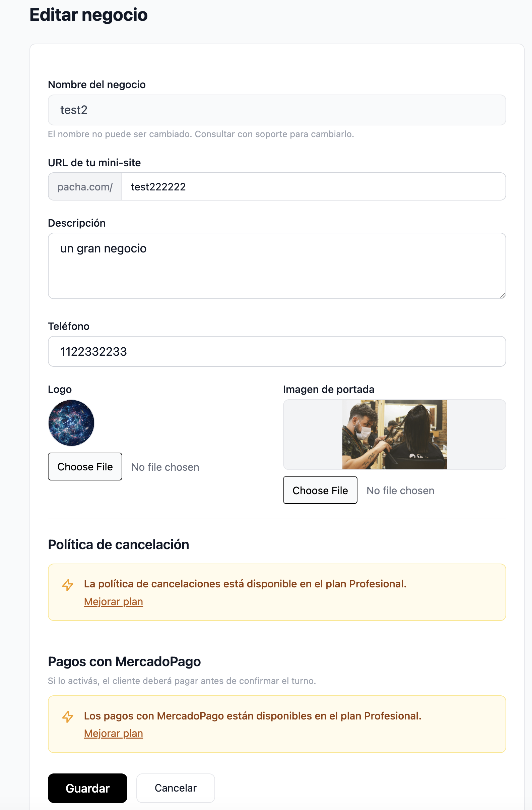Click into the Descripción text area

click(277, 266)
